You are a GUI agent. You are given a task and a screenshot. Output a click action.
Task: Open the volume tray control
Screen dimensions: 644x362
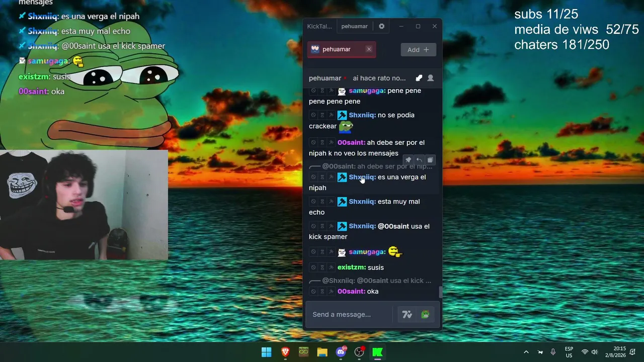(595, 352)
